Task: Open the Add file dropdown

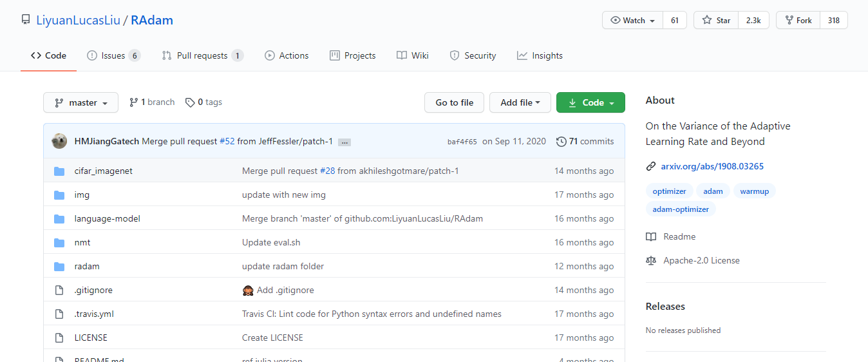Action: [x=520, y=102]
